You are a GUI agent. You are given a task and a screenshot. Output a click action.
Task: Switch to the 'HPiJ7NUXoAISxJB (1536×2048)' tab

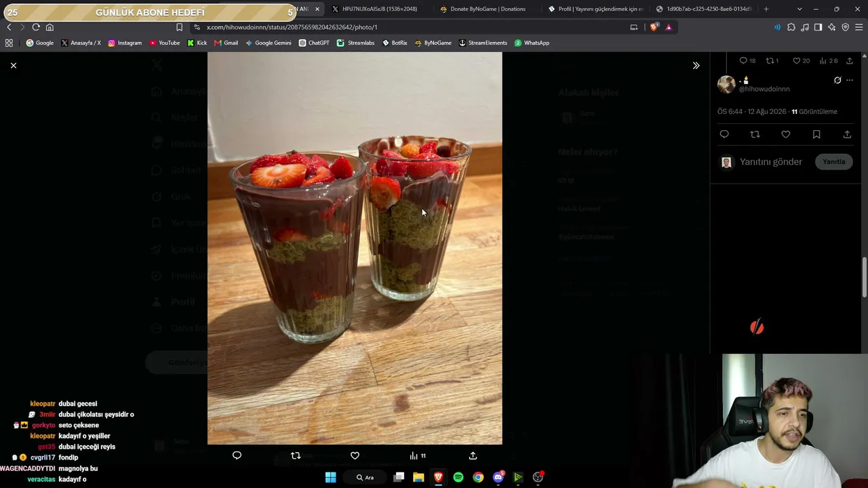(380, 9)
